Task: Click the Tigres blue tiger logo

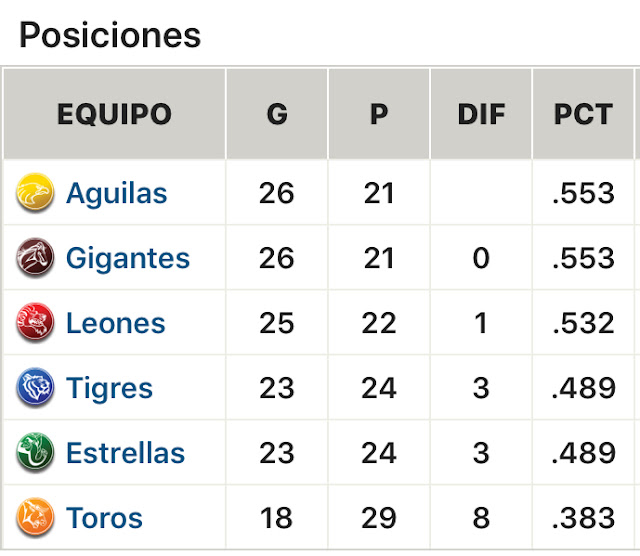Action: pyautogui.click(x=35, y=387)
